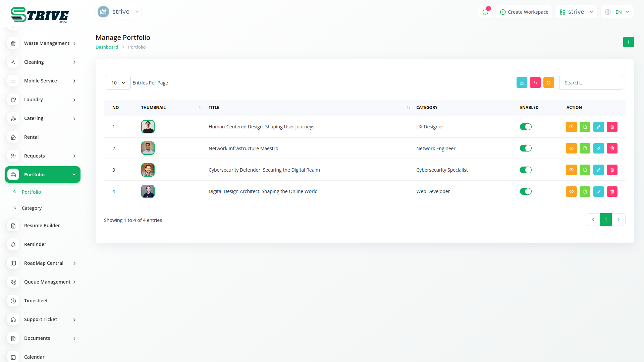Delete Cybersecurity Defender portfolio with trash icon
This screenshot has height=362, width=644.
[612, 170]
